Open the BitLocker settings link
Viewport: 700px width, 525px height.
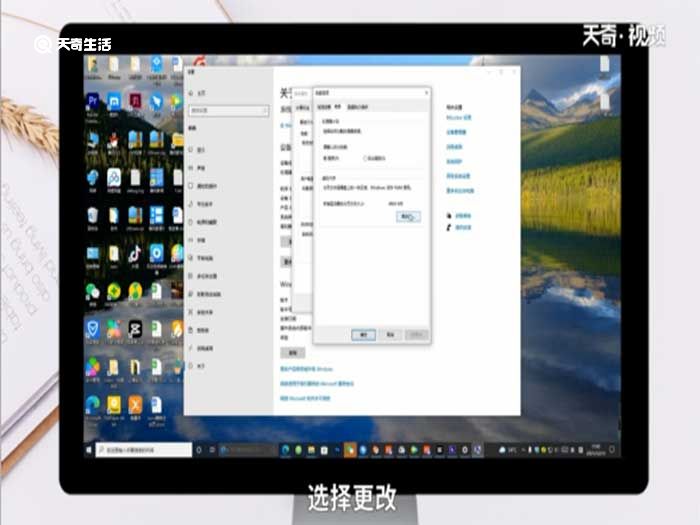pyautogui.click(x=458, y=117)
